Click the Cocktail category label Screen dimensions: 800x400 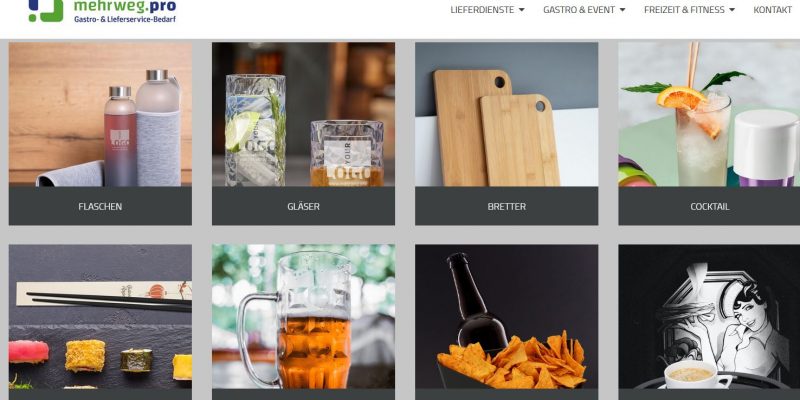click(x=709, y=206)
